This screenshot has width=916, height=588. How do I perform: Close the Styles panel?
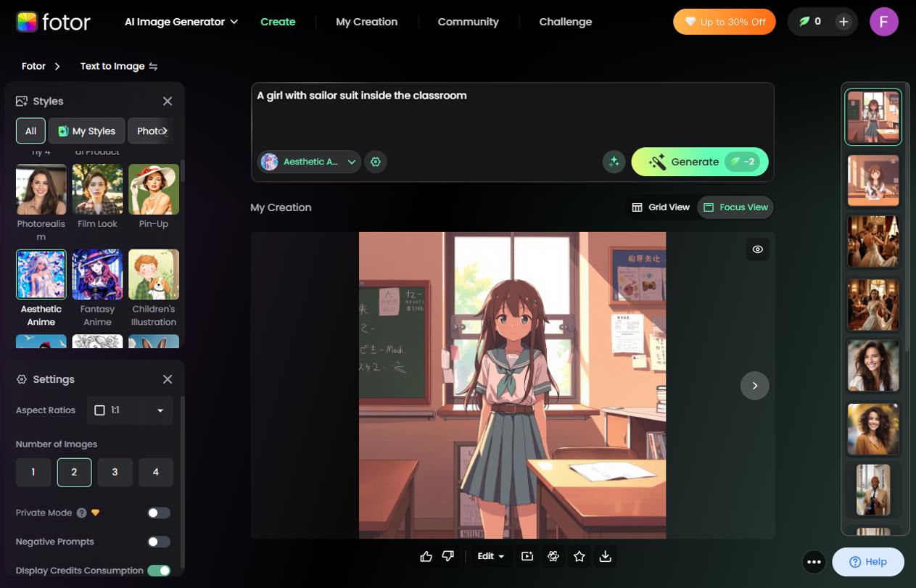(168, 102)
